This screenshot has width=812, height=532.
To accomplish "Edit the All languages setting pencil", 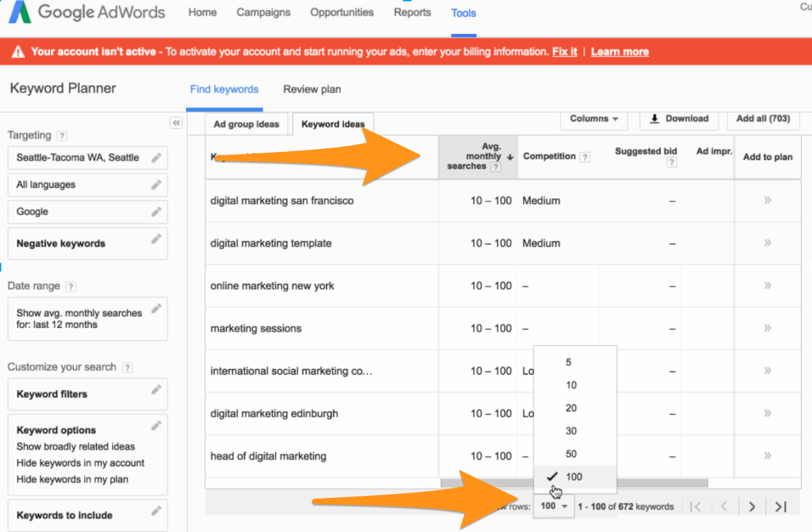I will click(156, 185).
